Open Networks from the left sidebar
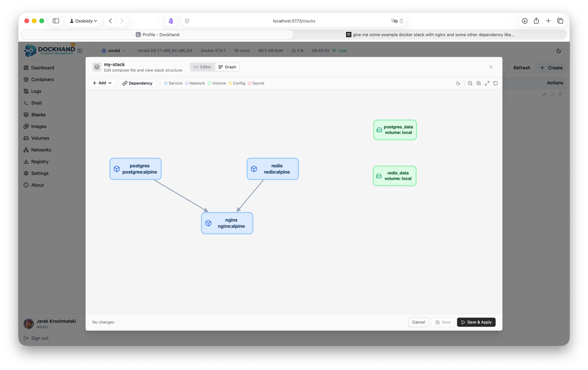 (26, 150)
